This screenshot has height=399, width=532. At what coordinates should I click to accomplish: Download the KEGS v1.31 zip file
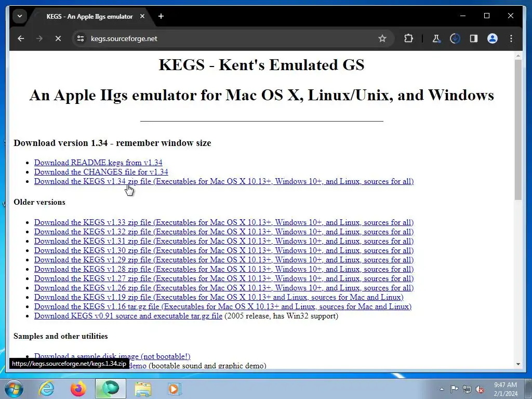pos(223,241)
